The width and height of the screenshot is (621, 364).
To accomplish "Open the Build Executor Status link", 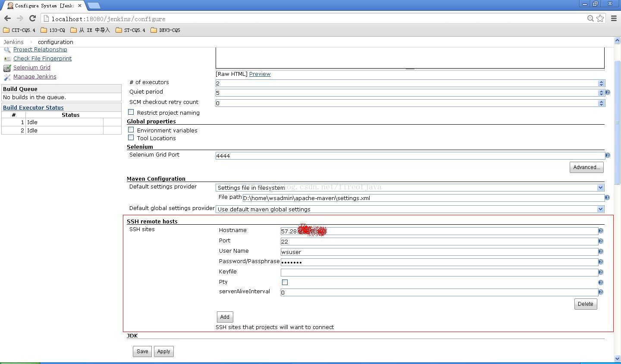I will click(33, 107).
